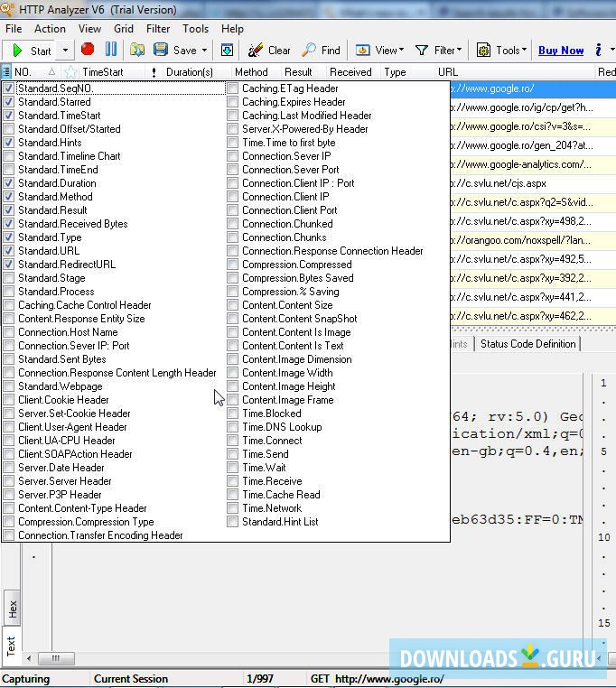Click the blue info icon in the toolbar
This screenshot has height=688, width=616.
[x=598, y=50]
